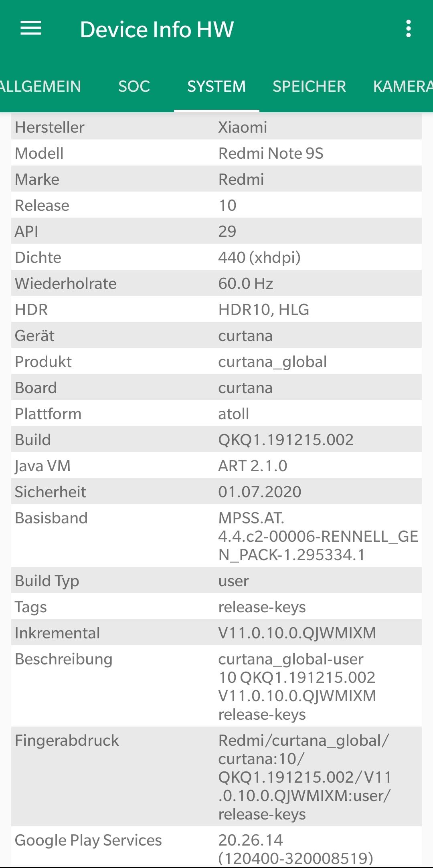The image size is (433, 868).
Task: Switch to the SOC tab
Action: pos(134,87)
